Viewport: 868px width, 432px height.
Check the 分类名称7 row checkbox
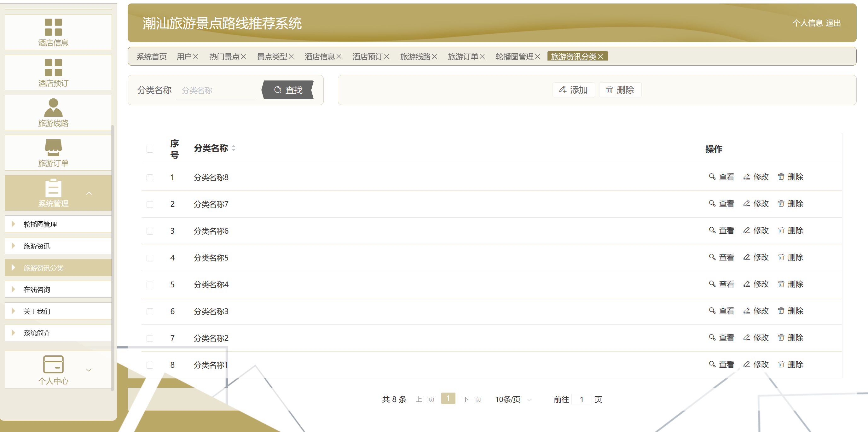(x=150, y=204)
